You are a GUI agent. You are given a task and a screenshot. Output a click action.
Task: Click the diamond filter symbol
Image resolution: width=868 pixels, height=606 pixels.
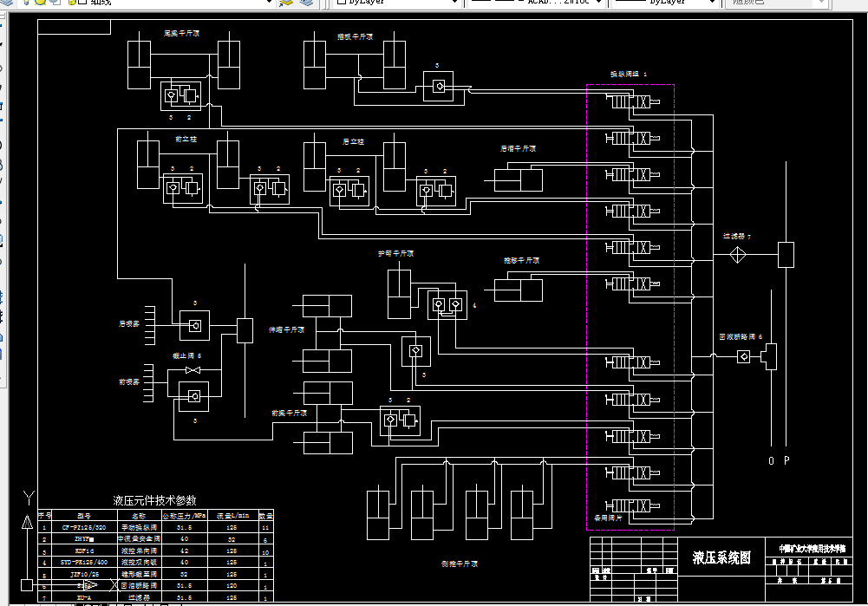[737, 255]
